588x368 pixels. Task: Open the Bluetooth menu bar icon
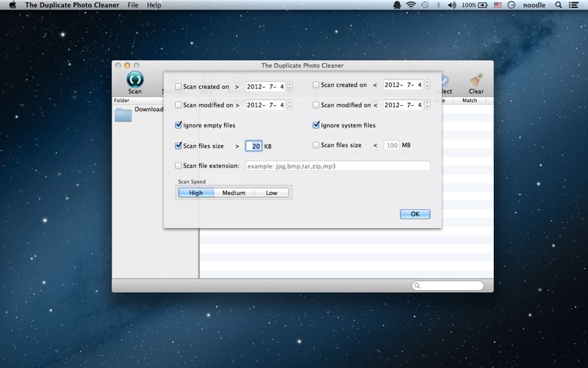coord(438,5)
